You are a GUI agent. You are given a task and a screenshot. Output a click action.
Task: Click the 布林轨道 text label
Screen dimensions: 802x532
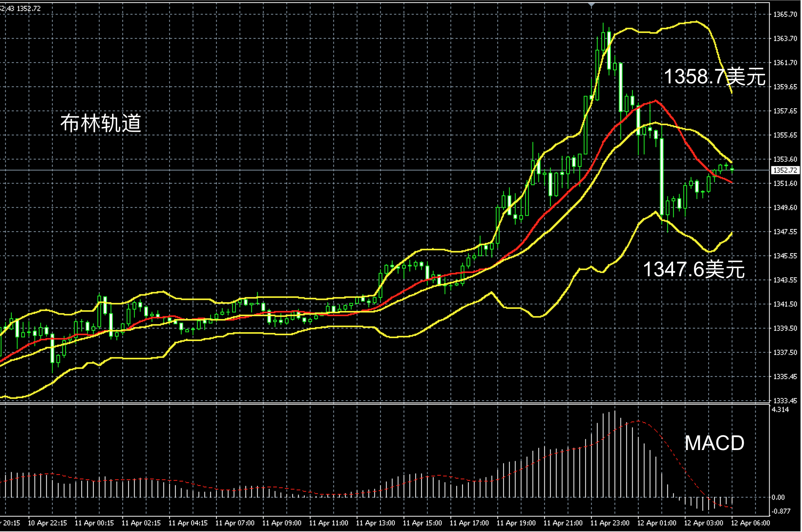pos(101,123)
